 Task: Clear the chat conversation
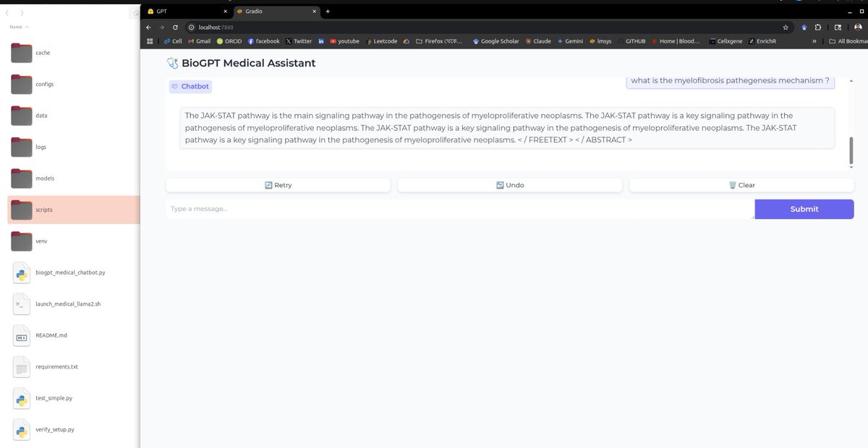coord(741,185)
